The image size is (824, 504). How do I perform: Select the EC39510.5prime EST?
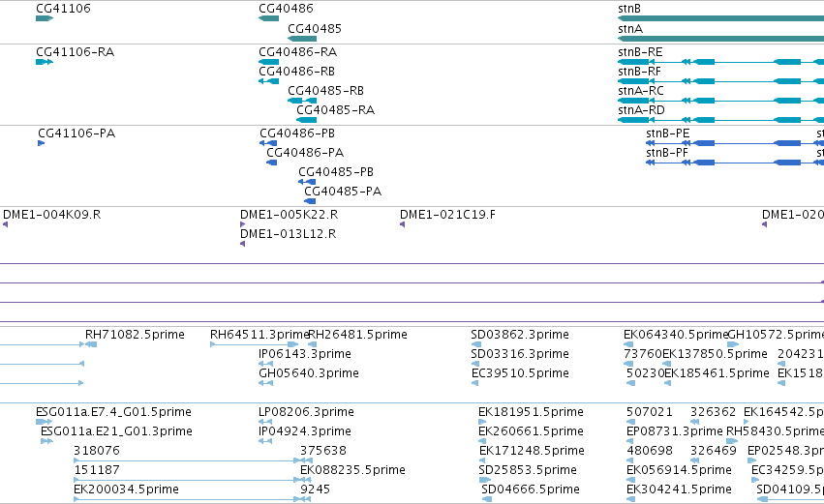pyautogui.click(x=475, y=383)
